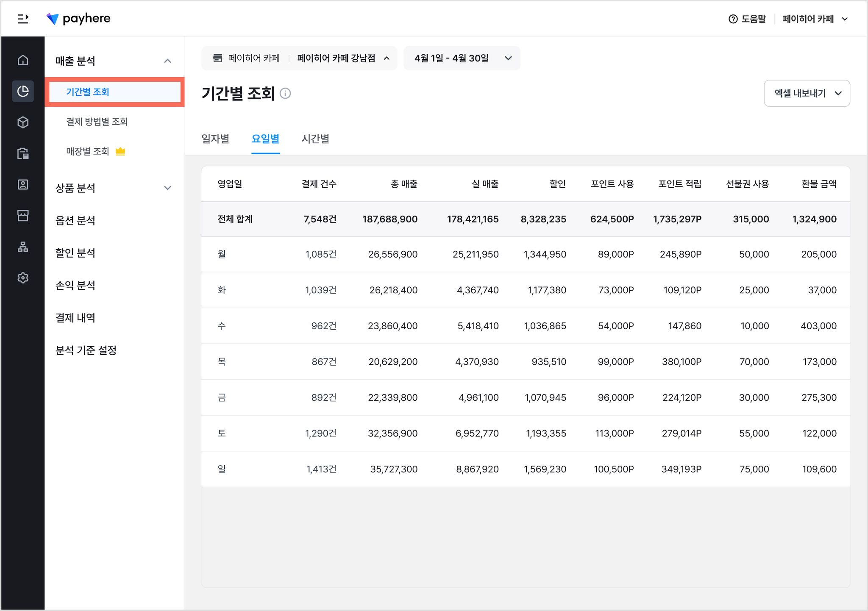Click the 수 row label
This screenshot has height=611, width=868.
[x=222, y=326]
